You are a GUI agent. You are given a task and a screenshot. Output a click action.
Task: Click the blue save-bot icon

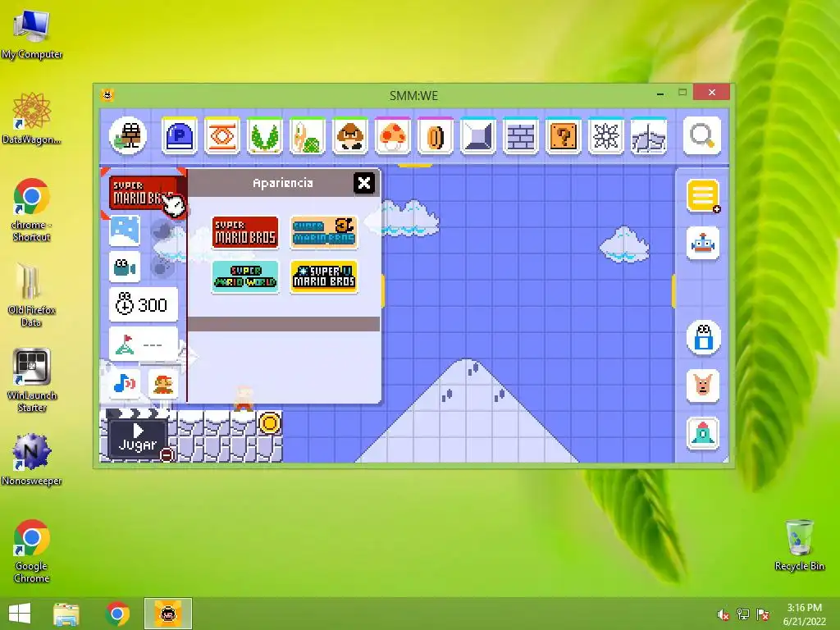pyautogui.click(x=703, y=338)
